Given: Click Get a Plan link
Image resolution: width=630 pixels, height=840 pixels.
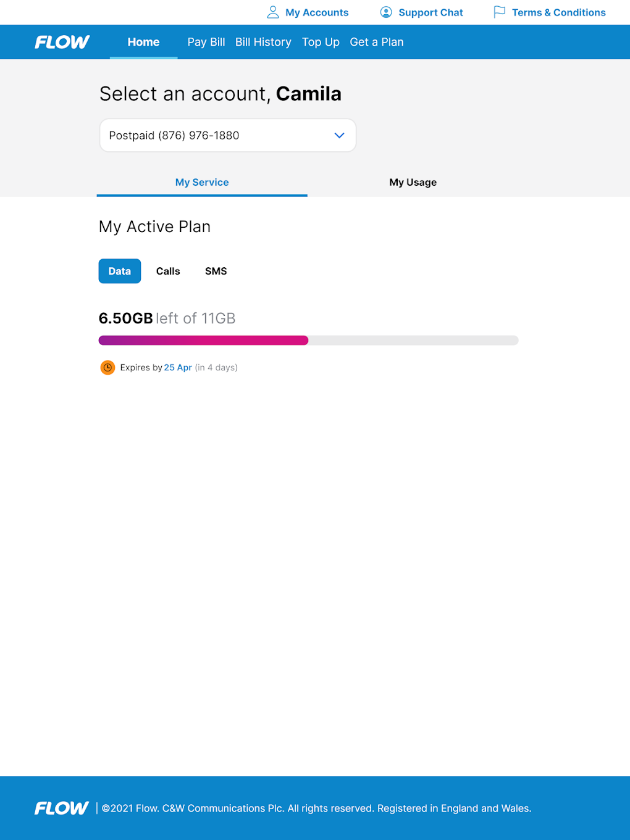Looking at the screenshot, I should (377, 42).
